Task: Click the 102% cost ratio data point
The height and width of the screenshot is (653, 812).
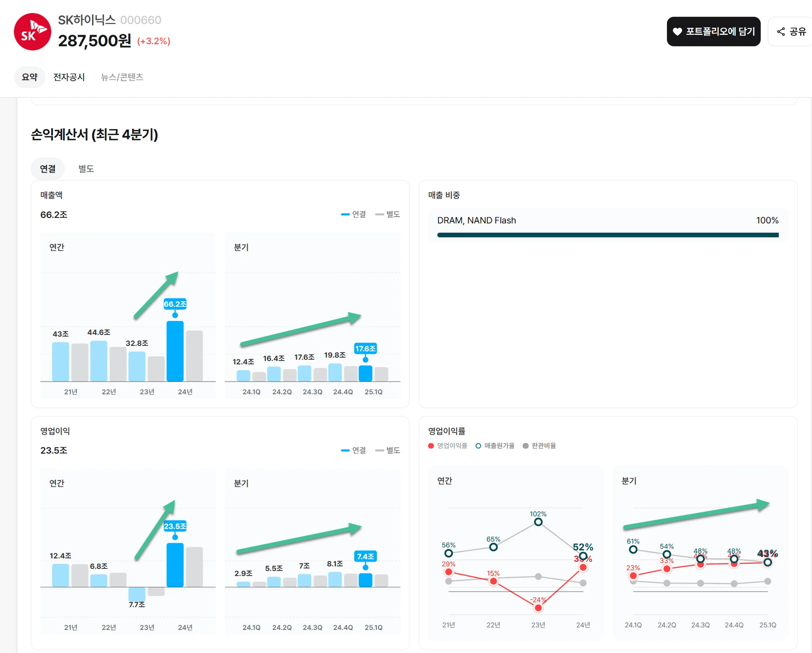Action: tap(538, 522)
